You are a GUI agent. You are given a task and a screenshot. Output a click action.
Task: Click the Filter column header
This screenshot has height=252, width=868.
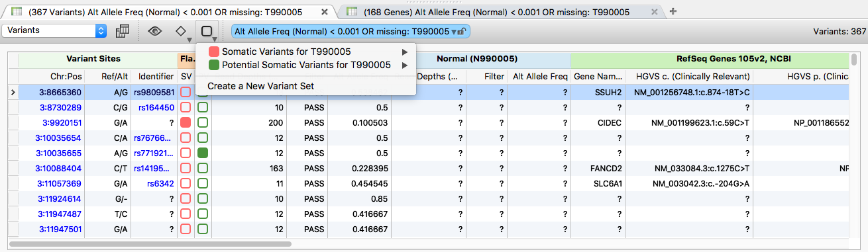coord(487,76)
